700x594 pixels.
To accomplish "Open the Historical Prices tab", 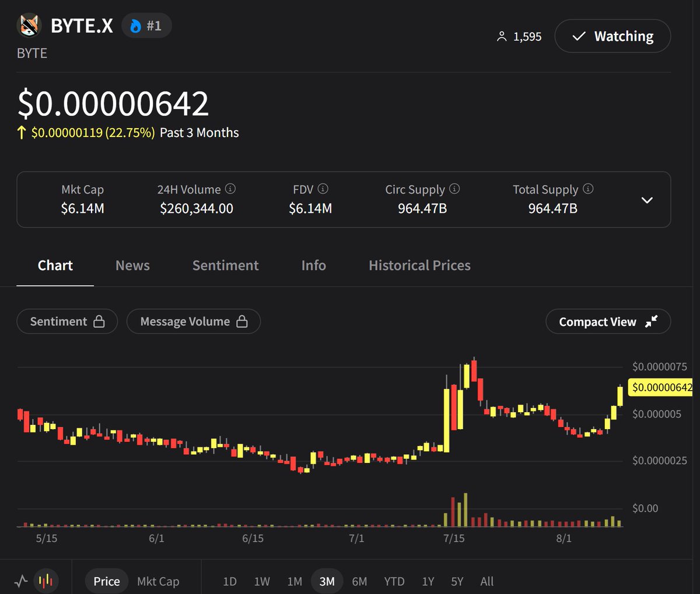I will coord(419,266).
